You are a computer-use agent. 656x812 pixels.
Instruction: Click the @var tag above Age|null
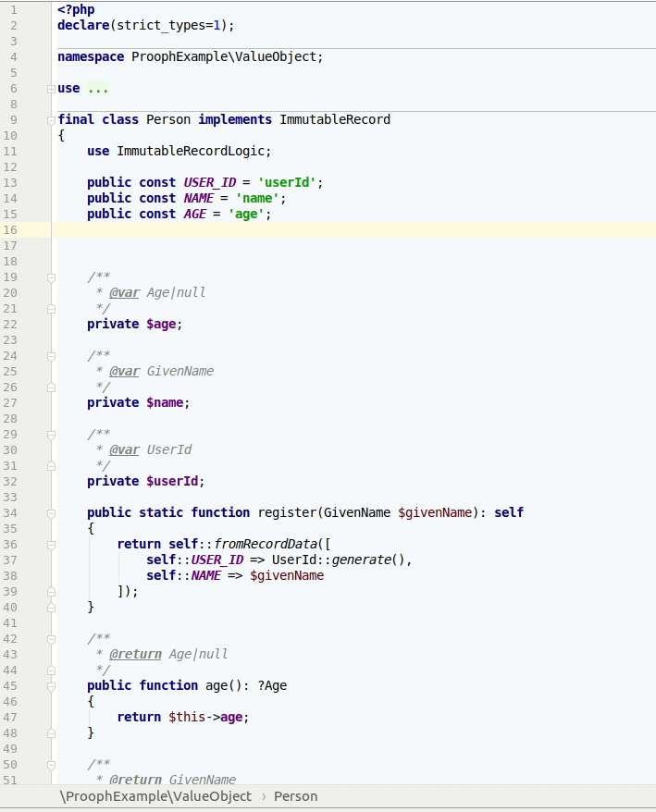pos(124,292)
